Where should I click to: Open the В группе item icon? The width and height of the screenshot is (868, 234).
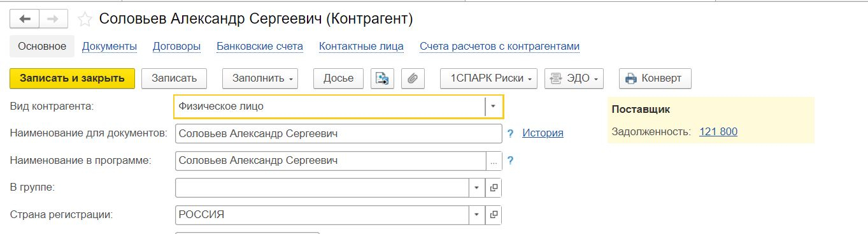pos(494,188)
